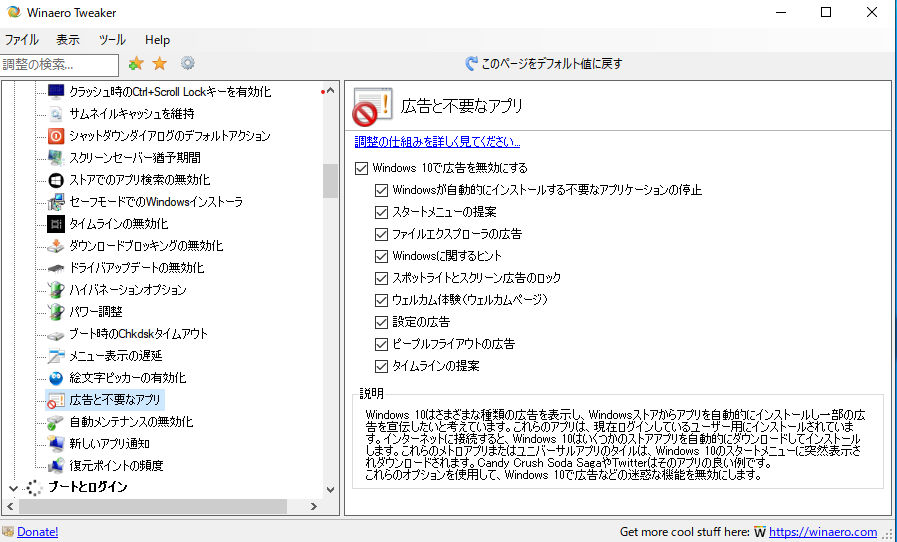897x542 pixels.
Task: Click the black icon for タイムラインの無効化
Action: pos(55,224)
